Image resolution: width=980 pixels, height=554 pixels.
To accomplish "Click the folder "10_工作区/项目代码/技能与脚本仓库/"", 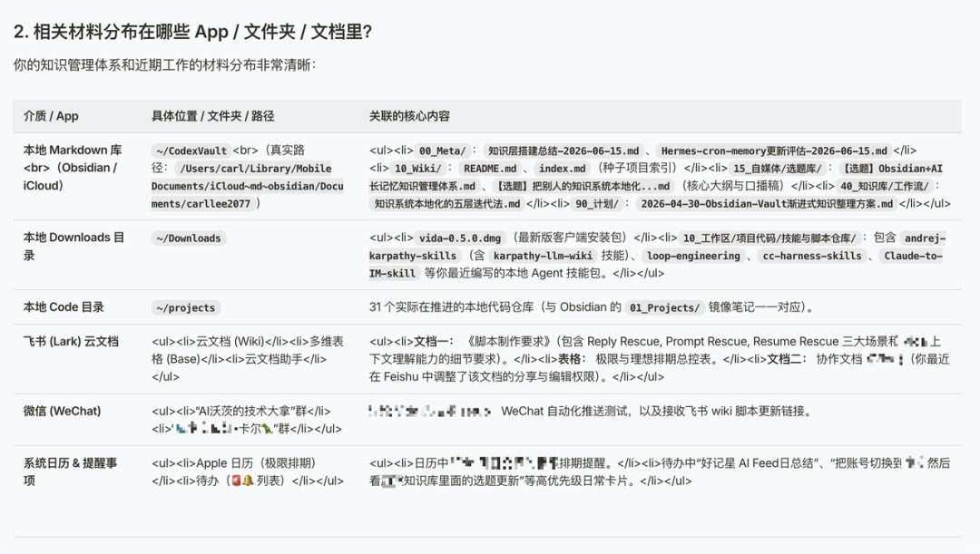I will tap(769, 238).
